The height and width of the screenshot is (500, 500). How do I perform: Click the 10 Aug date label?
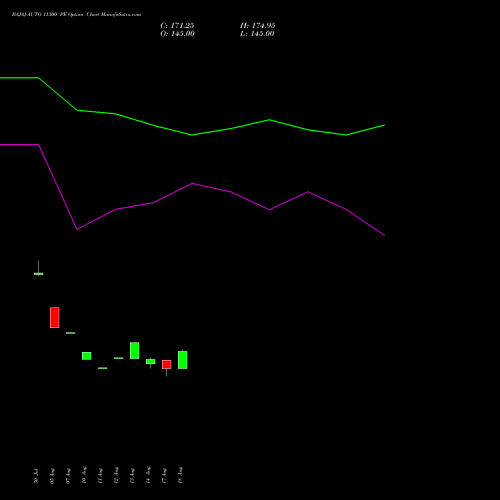coord(84,475)
